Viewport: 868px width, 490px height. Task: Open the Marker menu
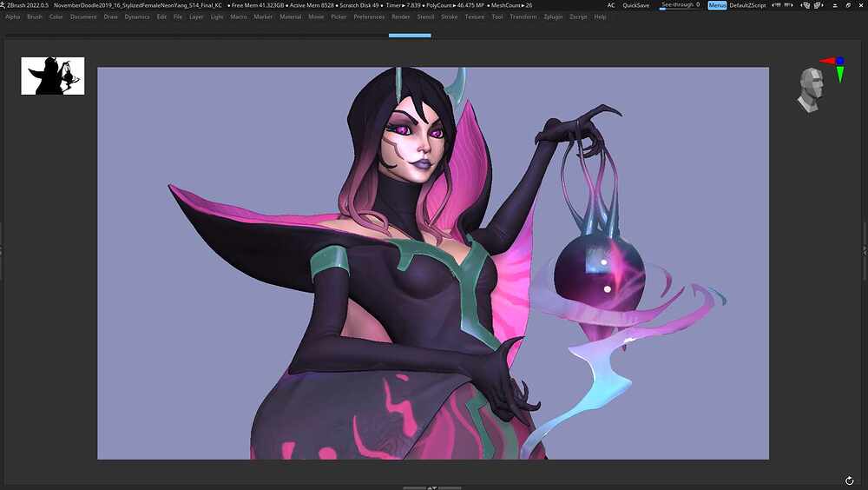pyautogui.click(x=263, y=17)
